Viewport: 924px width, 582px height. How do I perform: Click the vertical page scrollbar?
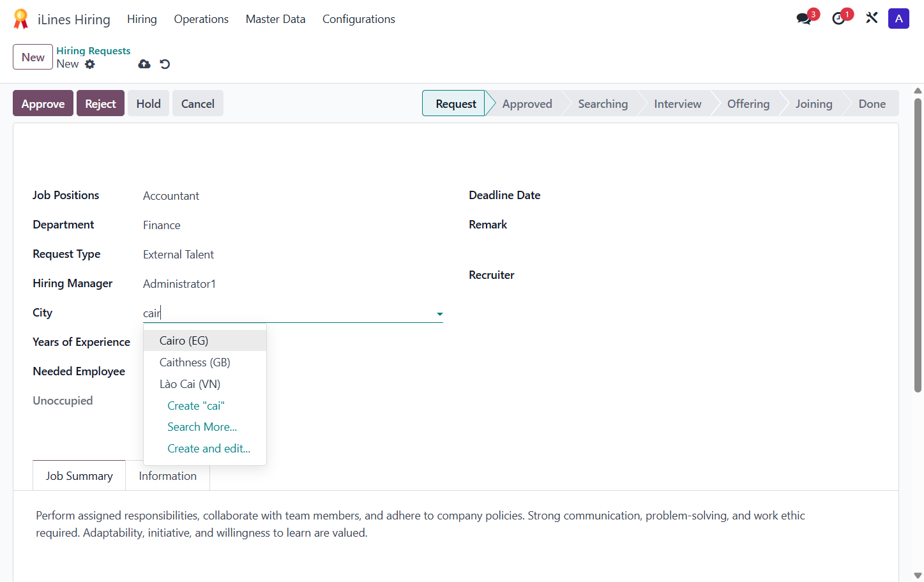click(x=918, y=245)
